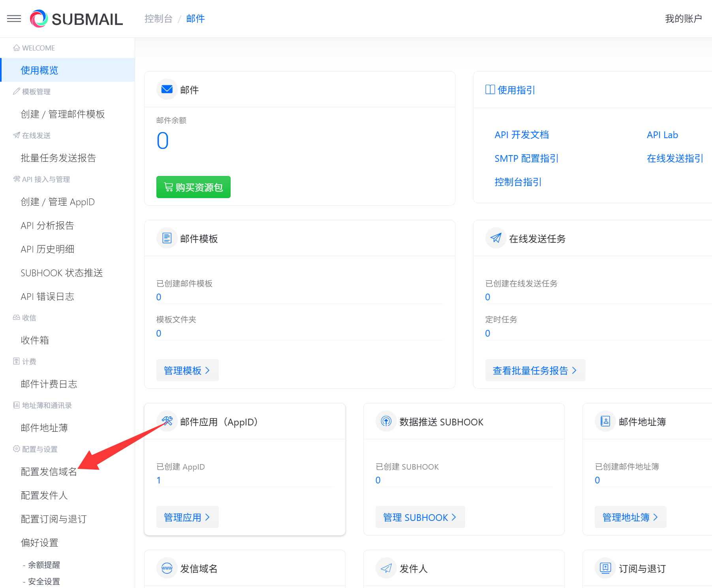Click 控制台 in the breadcrumb

coord(158,19)
